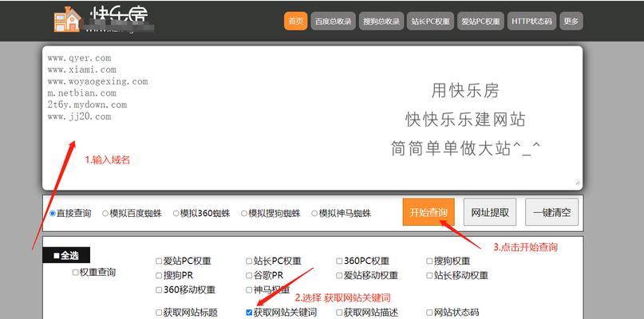Click the 网址提取 button
The height and width of the screenshot is (319, 644).
click(x=490, y=212)
